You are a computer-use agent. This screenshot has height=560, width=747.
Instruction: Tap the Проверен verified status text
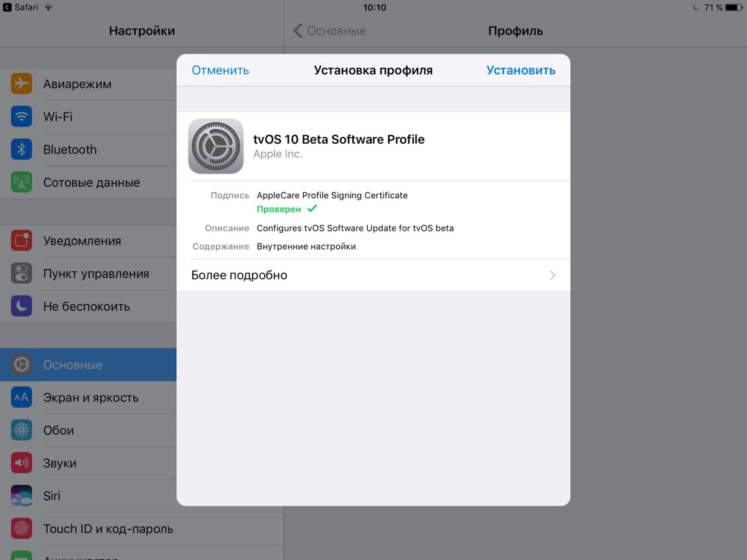pyautogui.click(x=279, y=209)
